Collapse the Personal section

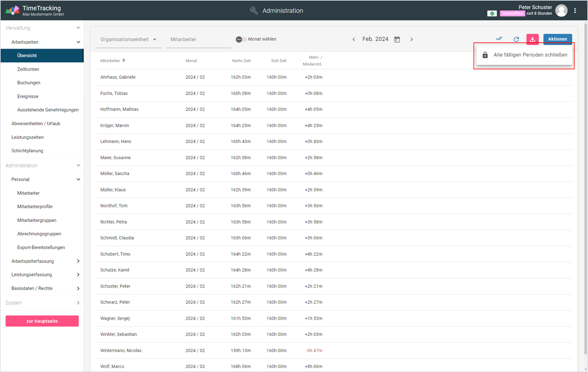coord(78,179)
